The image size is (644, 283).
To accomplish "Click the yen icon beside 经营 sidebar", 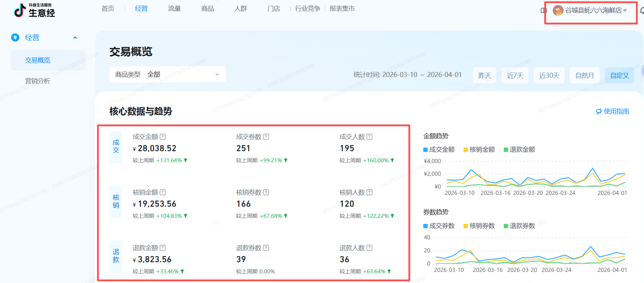I will pyautogui.click(x=15, y=38).
